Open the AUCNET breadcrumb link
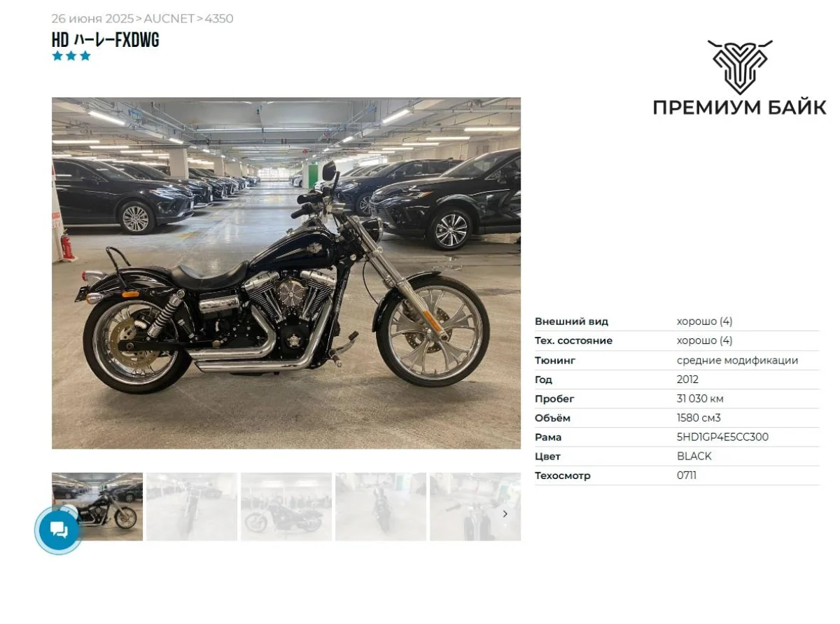Image resolution: width=840 pixels, height=624 pixels. pos(169,19)
